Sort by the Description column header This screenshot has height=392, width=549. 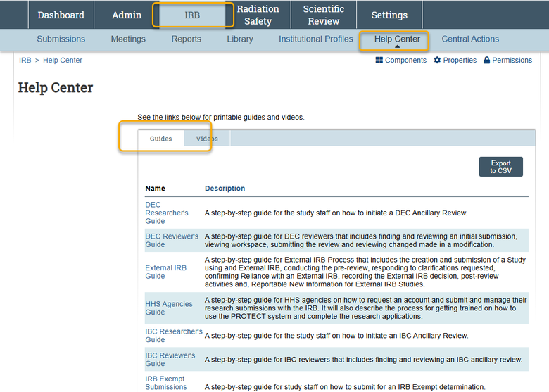pyautogui.click(x=225, y=189)
